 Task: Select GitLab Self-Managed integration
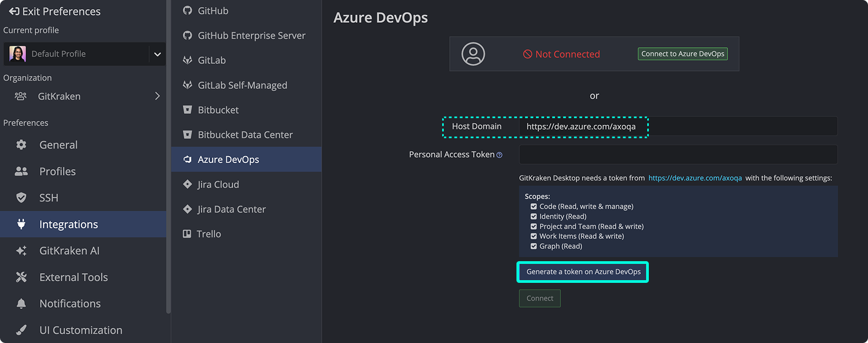click(242, 85)
